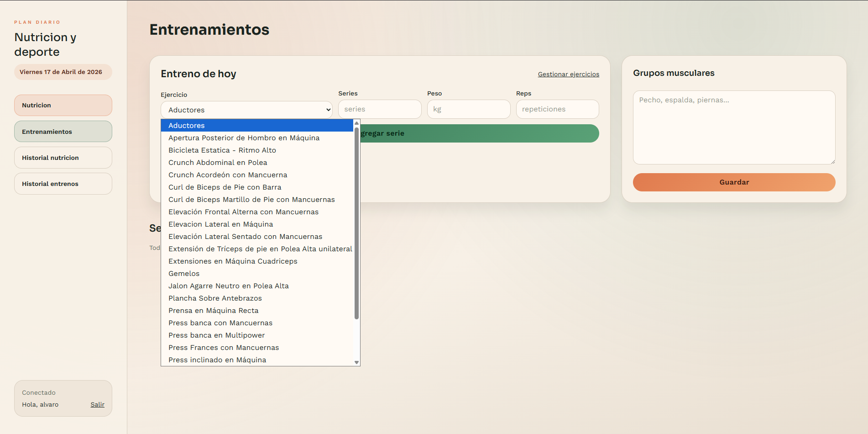The width and height of the screenshot is (868, 434).
Task: Focus the Series input field
Action: tap(379, 109)
